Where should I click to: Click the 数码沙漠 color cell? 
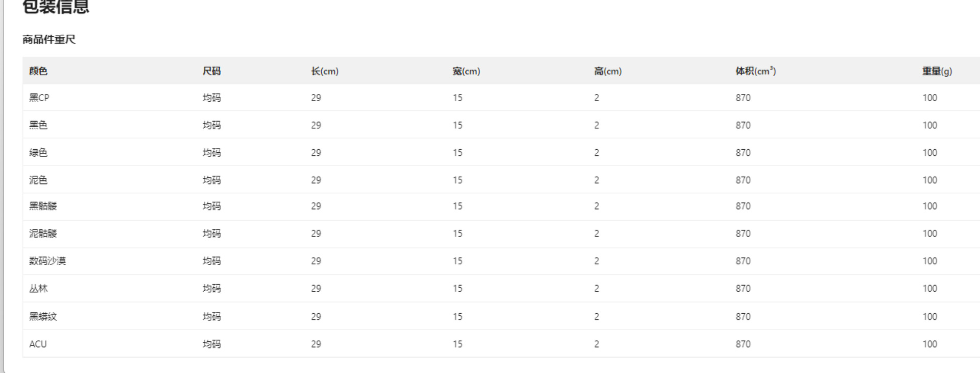click(47, 261)
